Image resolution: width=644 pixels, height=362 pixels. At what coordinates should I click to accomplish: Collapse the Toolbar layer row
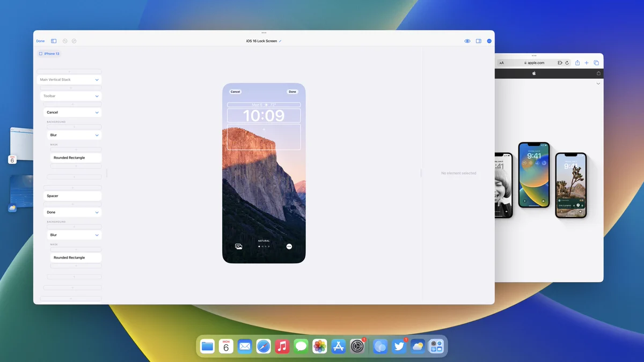click(x=97, y=96)
